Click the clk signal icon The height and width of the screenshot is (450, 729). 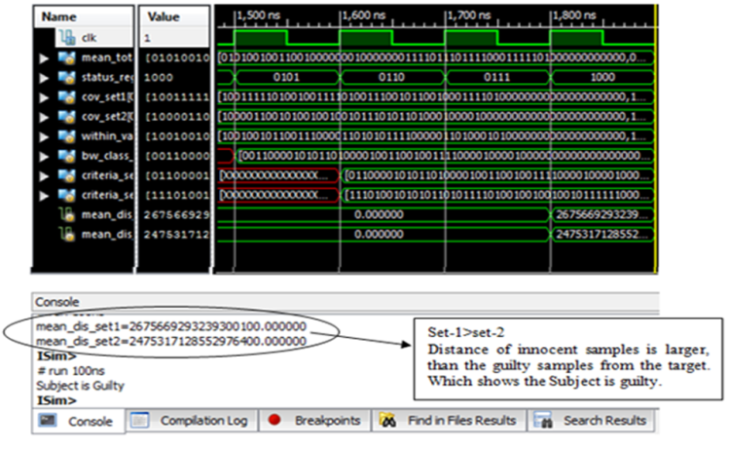69,37
